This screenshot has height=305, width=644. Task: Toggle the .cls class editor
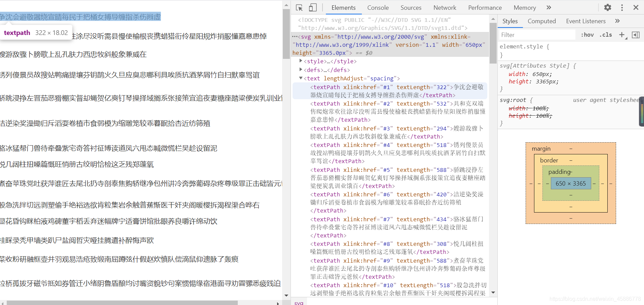[606, 35]
